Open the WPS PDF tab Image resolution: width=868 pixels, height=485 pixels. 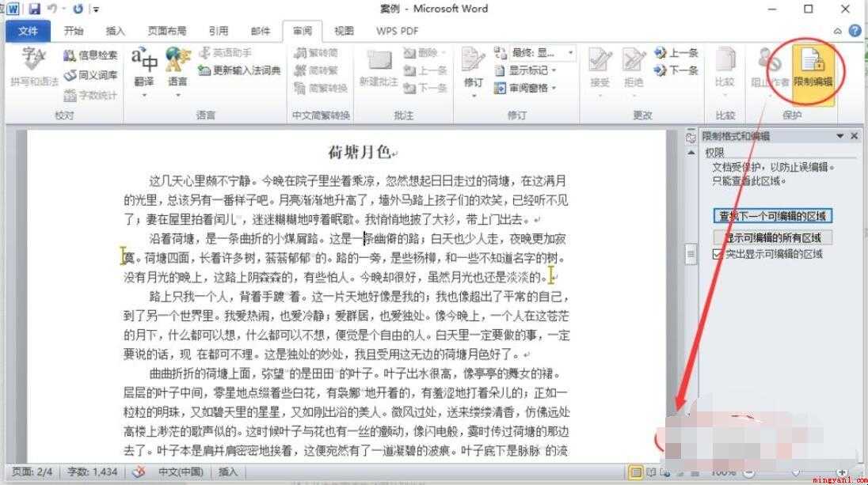pos(397,31)
